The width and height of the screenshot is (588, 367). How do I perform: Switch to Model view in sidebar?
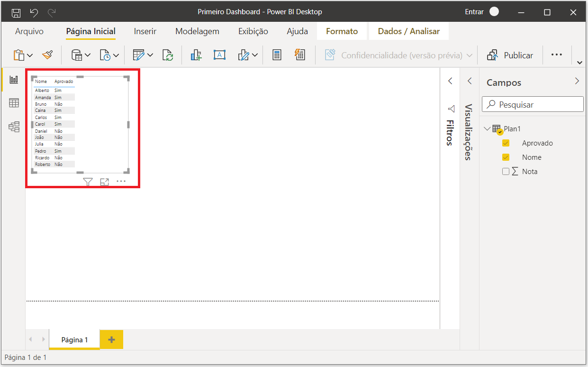click(14, 127)
